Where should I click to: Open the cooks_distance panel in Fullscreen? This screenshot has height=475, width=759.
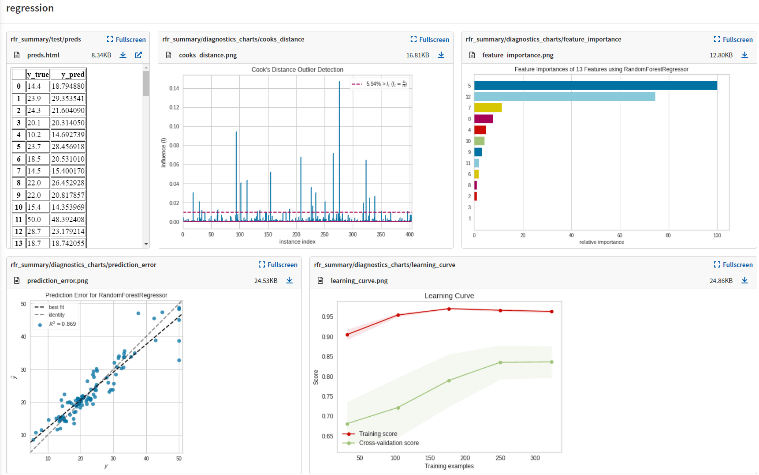tap(430, 39)
